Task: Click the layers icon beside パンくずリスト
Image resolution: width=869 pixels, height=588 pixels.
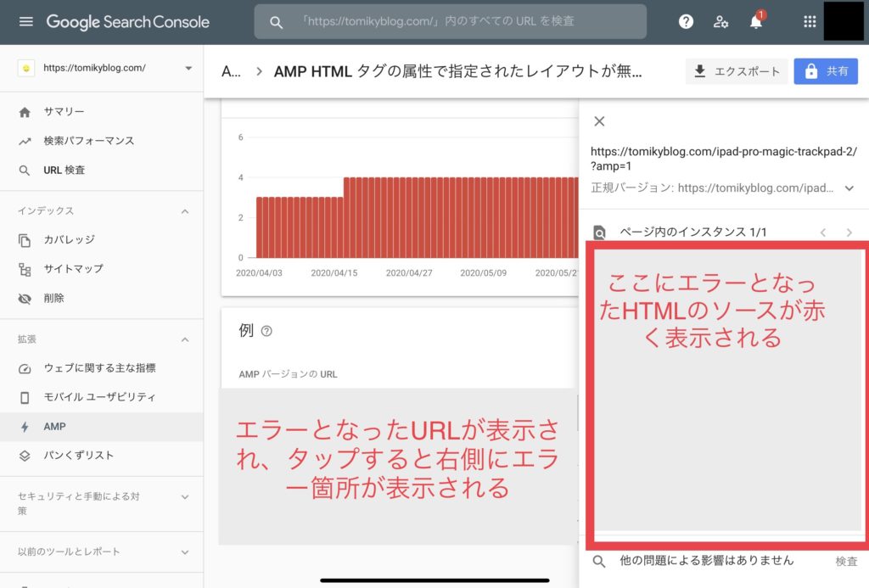Action: coord(25,456)
